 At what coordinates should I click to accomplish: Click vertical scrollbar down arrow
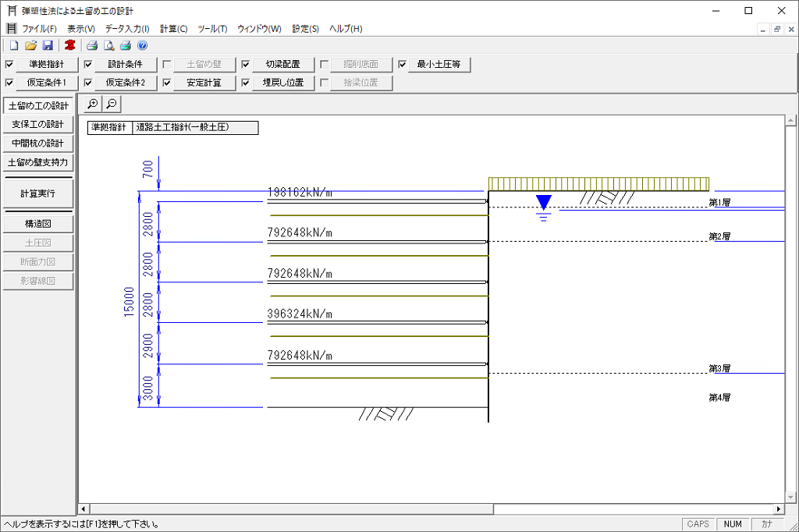pos(790,497)
